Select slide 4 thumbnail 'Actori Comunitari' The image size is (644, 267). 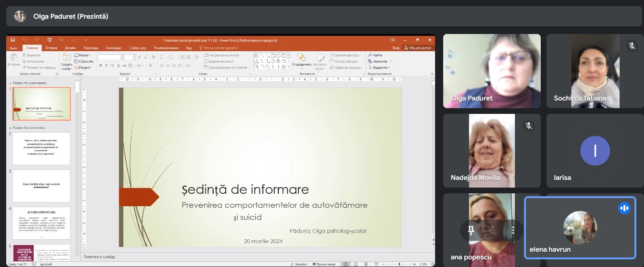point(41,223)
